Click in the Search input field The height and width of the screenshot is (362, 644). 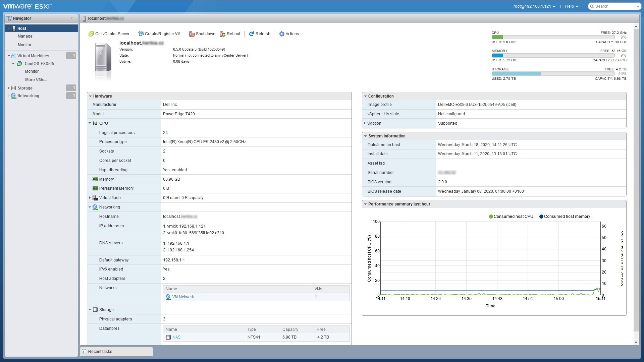click(615, 6)
